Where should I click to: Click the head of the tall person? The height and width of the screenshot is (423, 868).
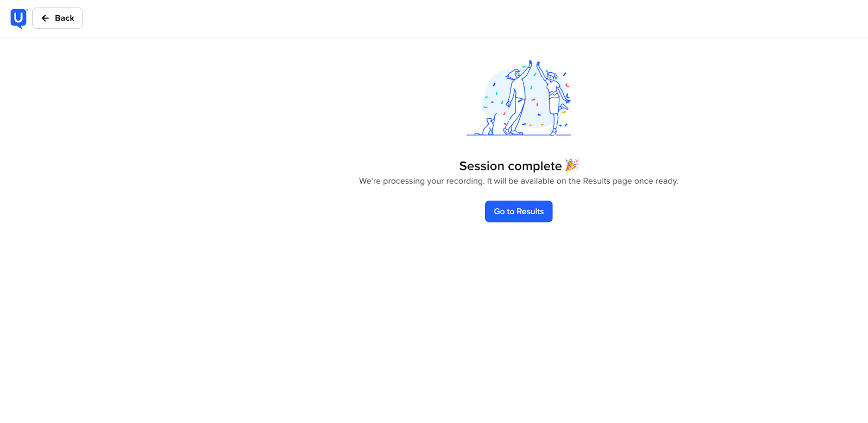click(x=513, y=74)
